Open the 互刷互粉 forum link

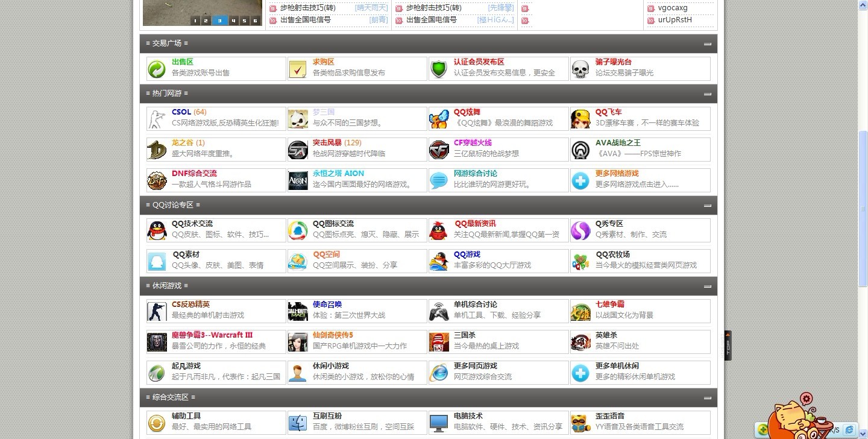(x=327, y=416)
